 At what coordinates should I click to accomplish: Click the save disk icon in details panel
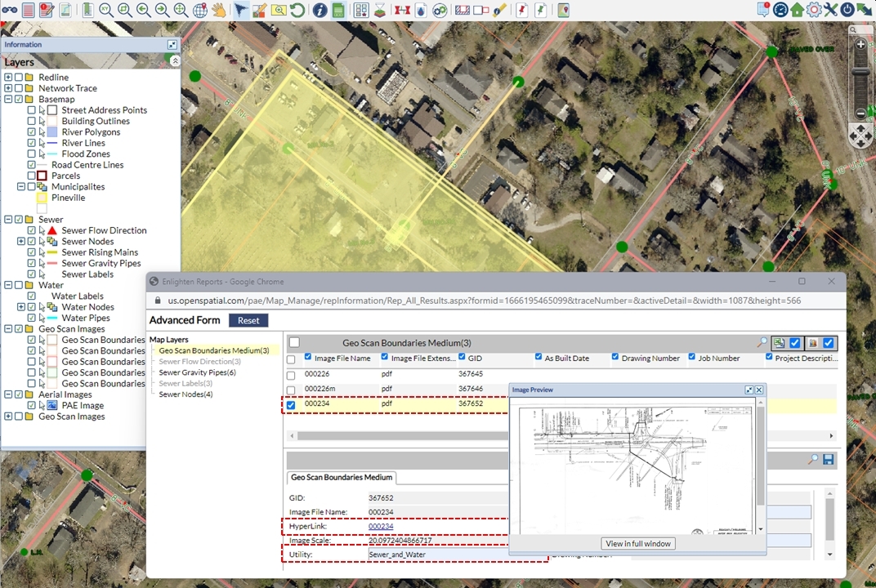click(x=828, y=460)
